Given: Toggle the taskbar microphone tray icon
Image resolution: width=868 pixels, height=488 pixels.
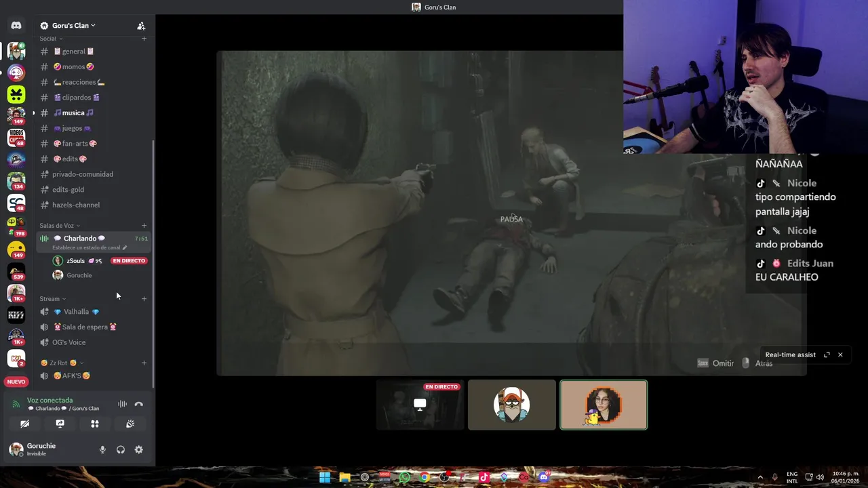Looking at the screenshot, I should [x=774, y=477].
